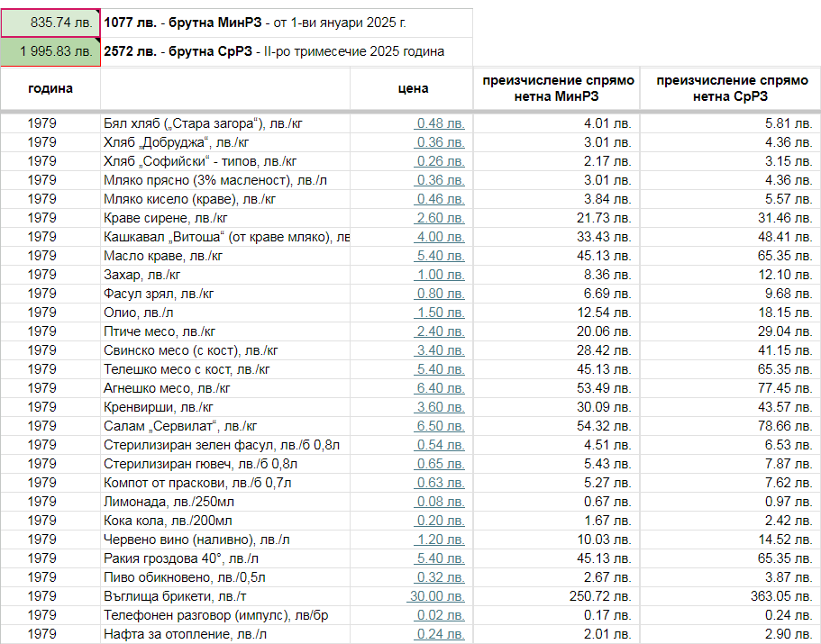Image resolution: width=821 pixels, height=644 pixels.
Task: Open the 0.26 лв. price link
Action: tap(441, 161)
